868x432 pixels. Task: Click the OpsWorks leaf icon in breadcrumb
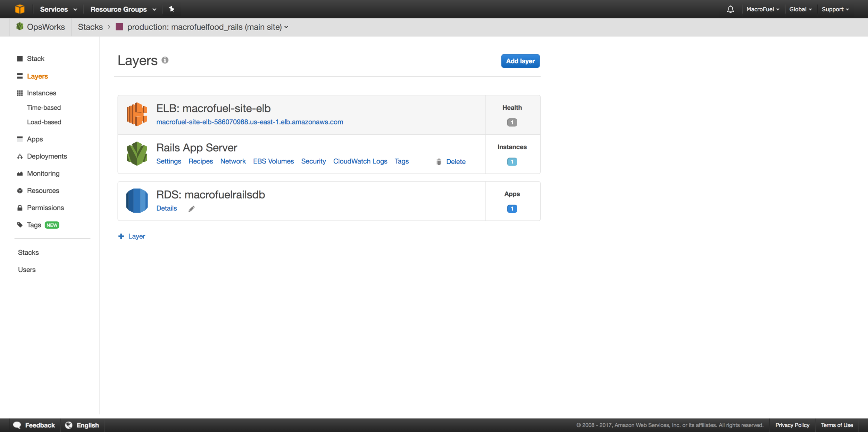click(20, 27)
